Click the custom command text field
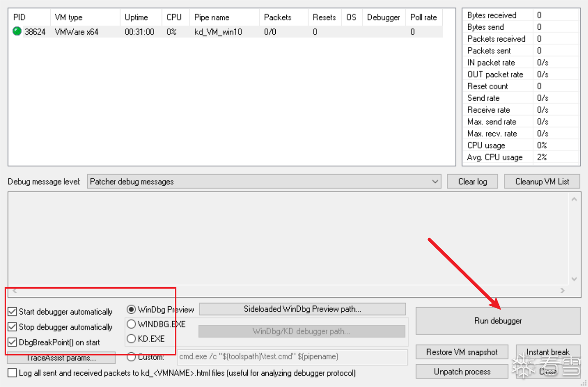The image size is (588, 387). click(x=292, y=357)
